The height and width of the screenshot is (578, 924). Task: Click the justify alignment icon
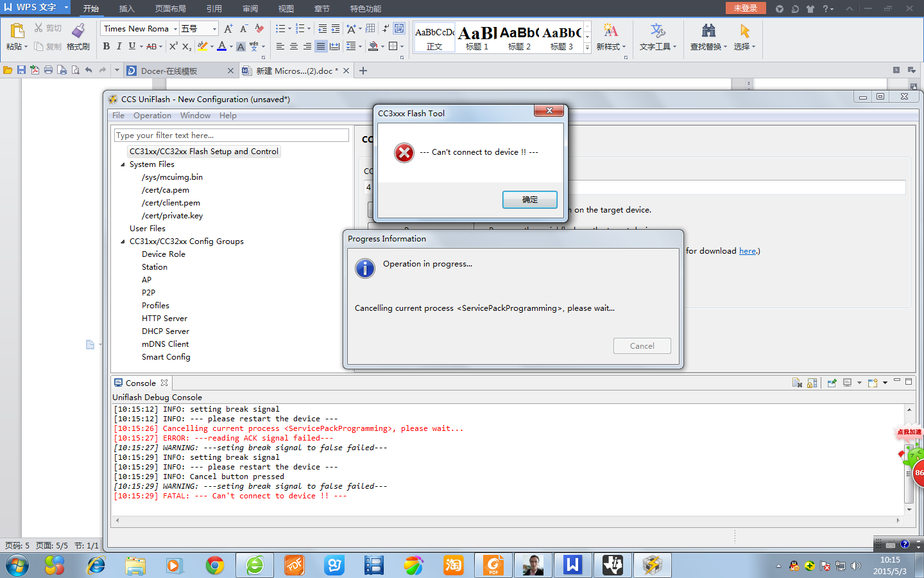tap(321, 46)
